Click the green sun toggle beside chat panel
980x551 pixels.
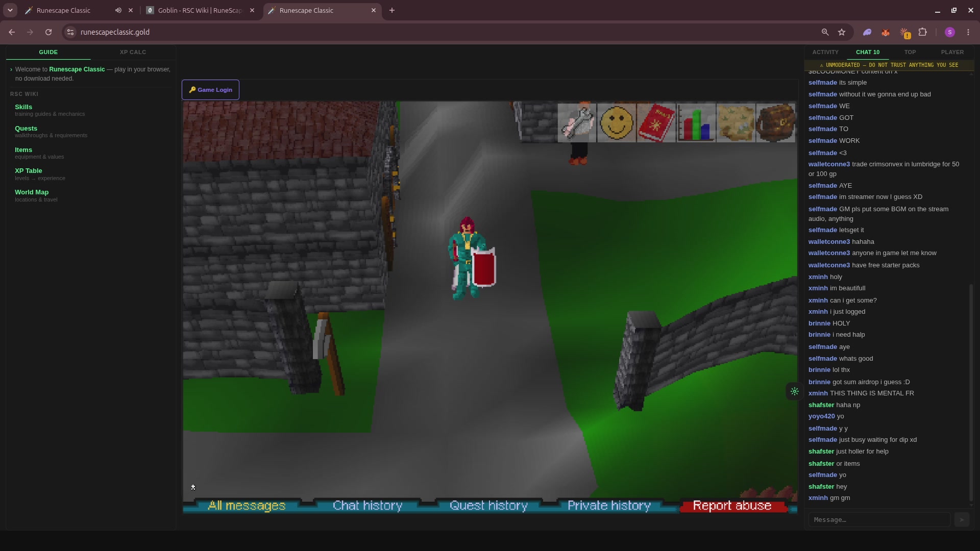[794, 392]
